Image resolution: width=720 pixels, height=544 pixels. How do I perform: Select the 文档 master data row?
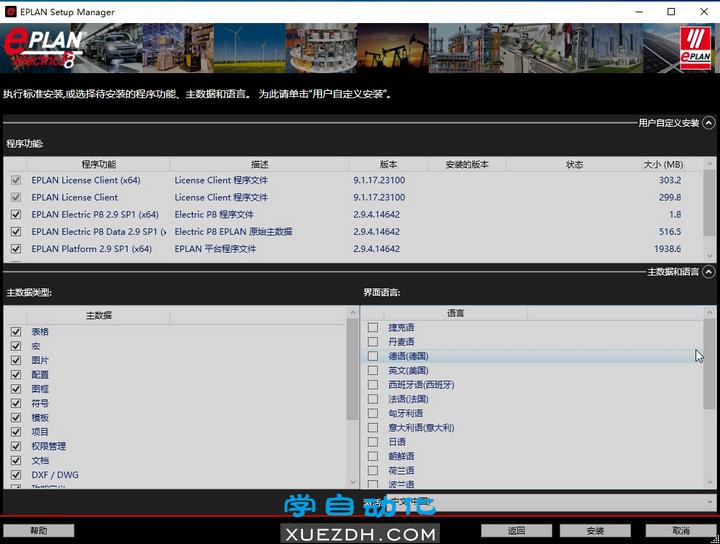175,460
